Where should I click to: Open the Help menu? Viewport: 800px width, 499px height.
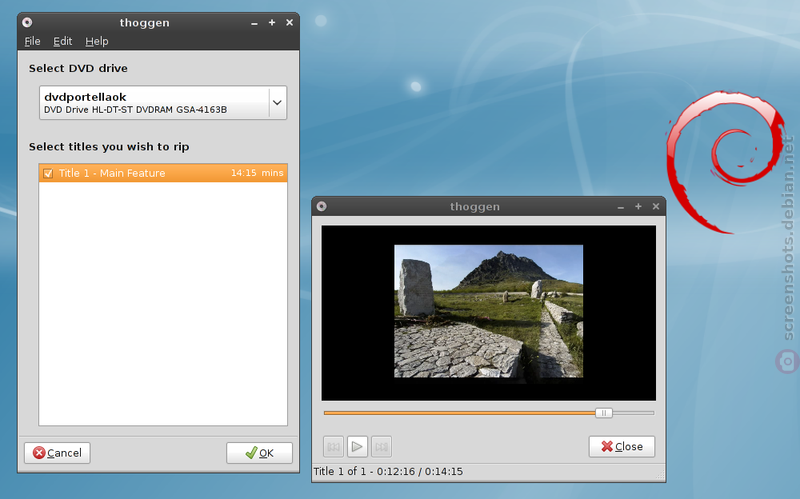point(96,41)
